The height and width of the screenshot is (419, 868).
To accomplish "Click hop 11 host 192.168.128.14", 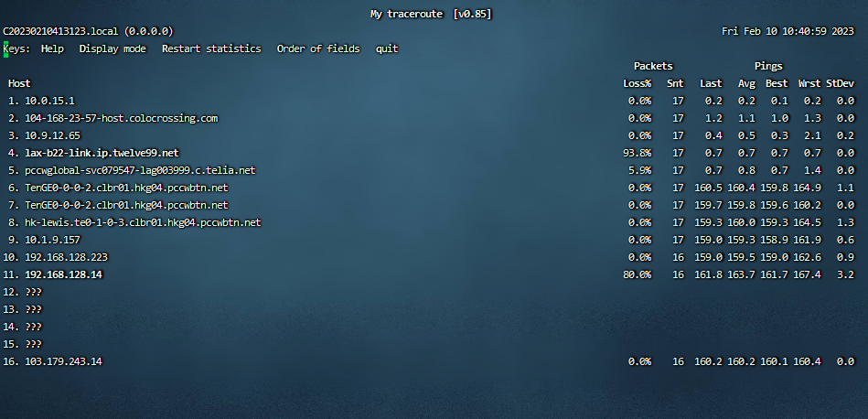I will 66,274.
